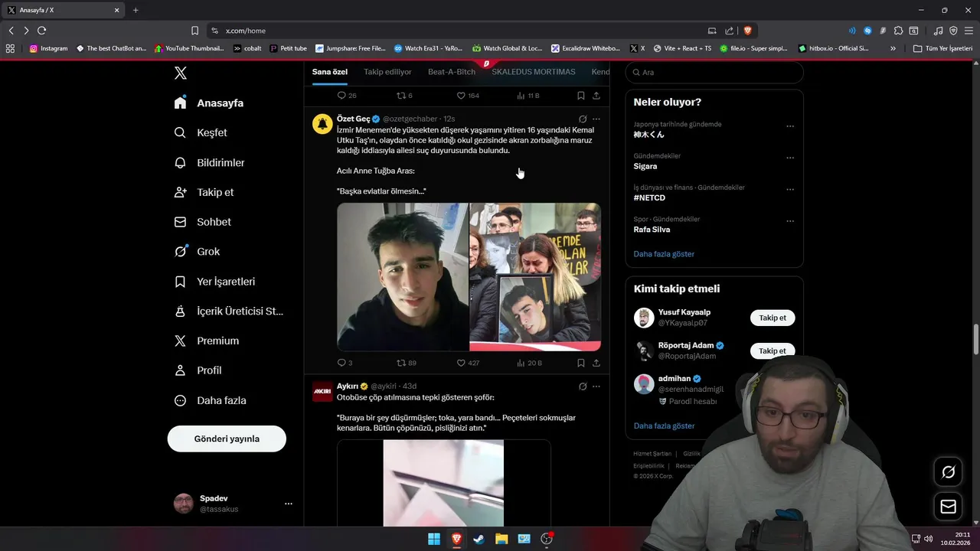Open left photo of young man
This screenshot has width=980, height=551.
pos(403,277)
